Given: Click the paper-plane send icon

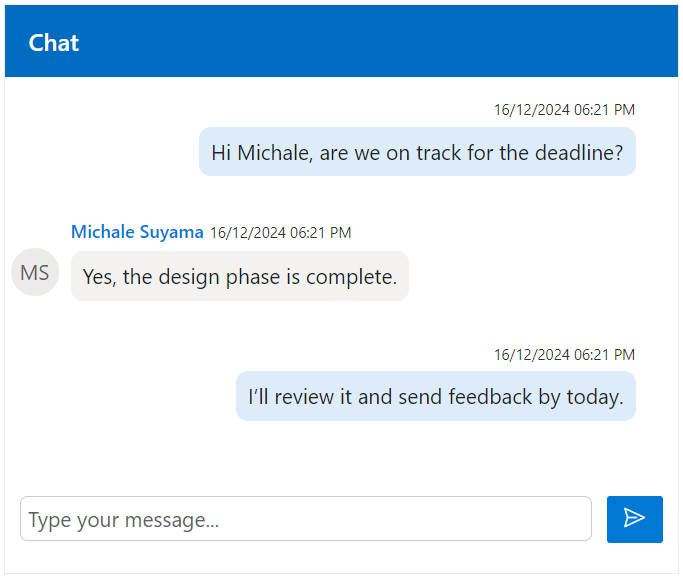Looking at the screenshot, I should point(634,518).
